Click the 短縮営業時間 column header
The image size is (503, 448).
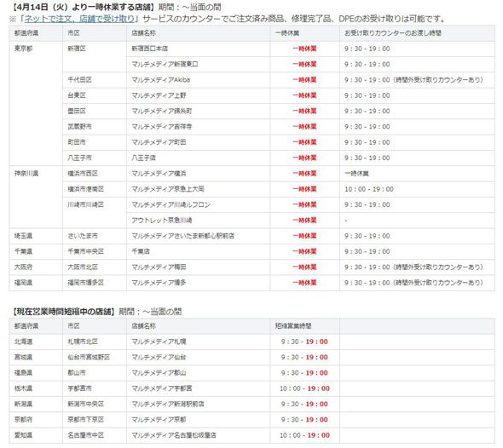[x=293, y=326]
